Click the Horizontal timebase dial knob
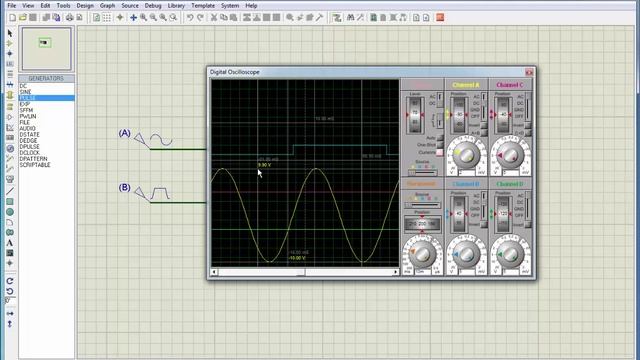The width and height of the screenshot is (640, 360). click(422, 253)
